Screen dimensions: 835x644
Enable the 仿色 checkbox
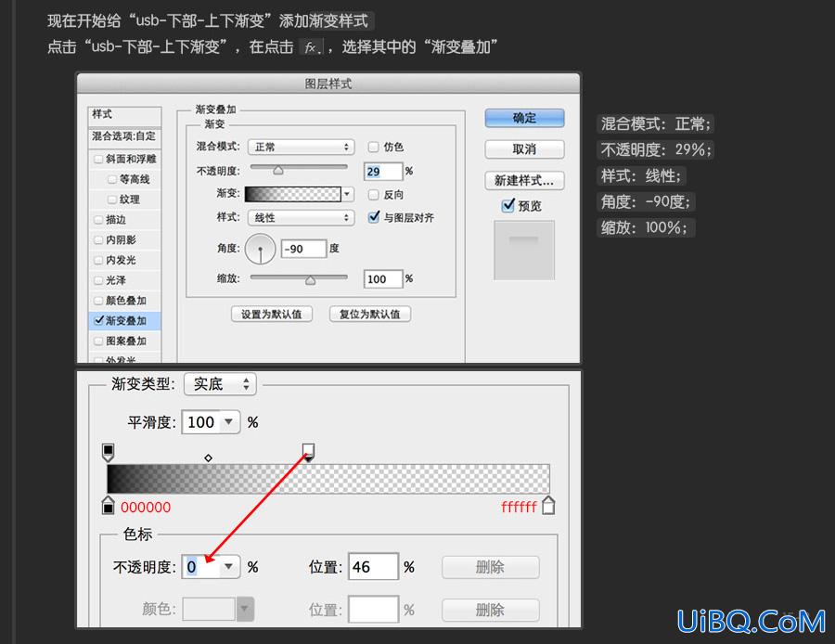pyautogui.click(x=373, y=147)
